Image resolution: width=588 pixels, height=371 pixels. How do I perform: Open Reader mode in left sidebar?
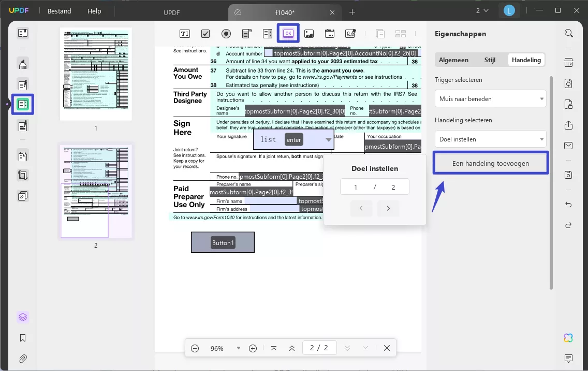click(23, 33)
